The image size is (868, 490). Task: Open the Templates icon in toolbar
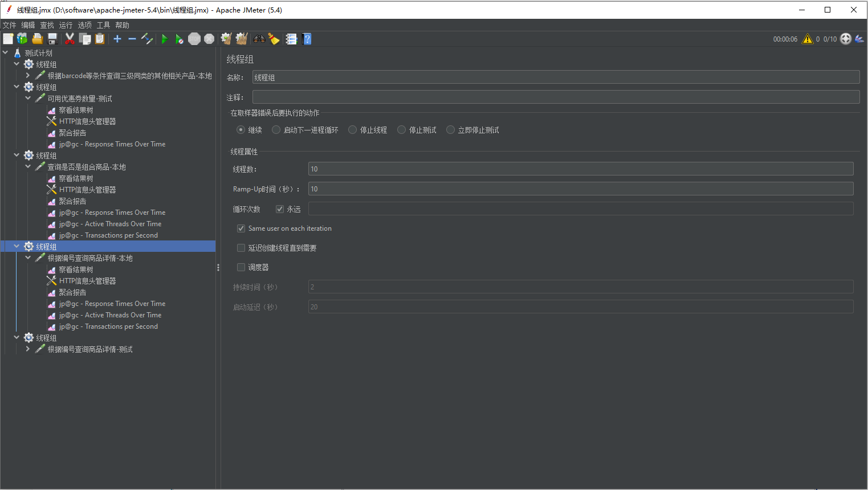(22, 39)
